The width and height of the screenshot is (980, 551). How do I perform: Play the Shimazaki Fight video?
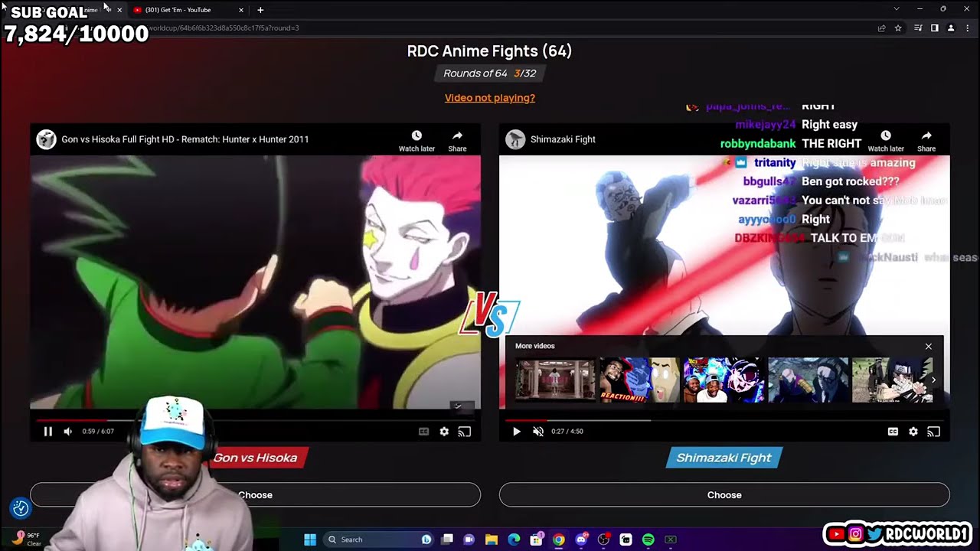[x=516, y=432]
